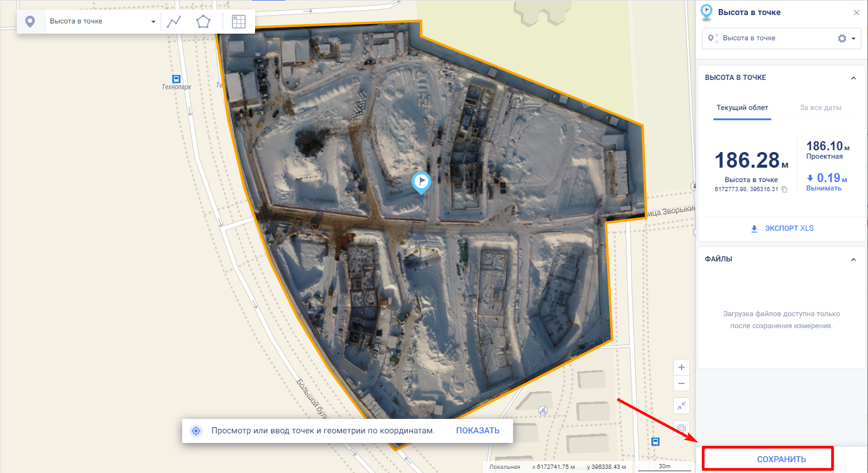
Task: Open the gear dropdown in side panel
Action: (x=847, y=38)
